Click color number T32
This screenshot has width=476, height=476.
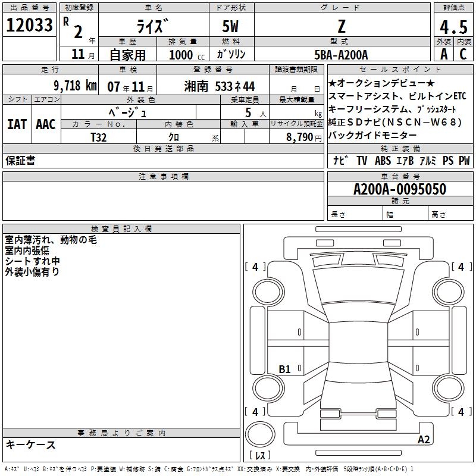pos(99,137)
